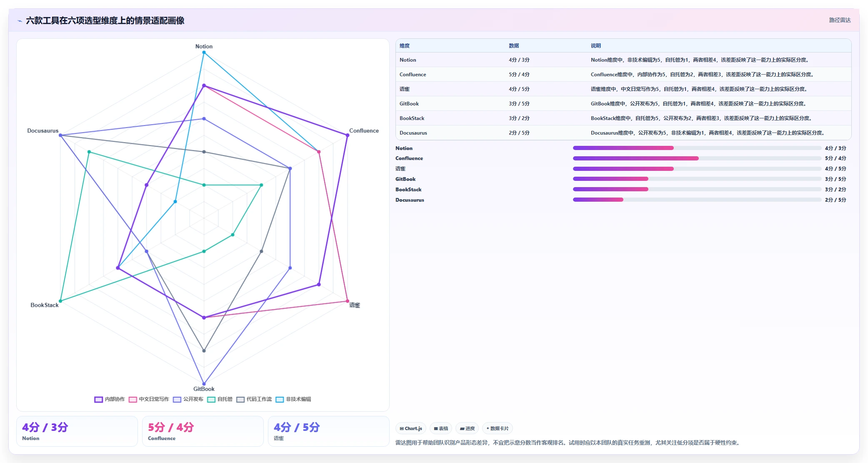
Task: Click the point at Docusaurus axis tip
Action: tap(60, 135)
